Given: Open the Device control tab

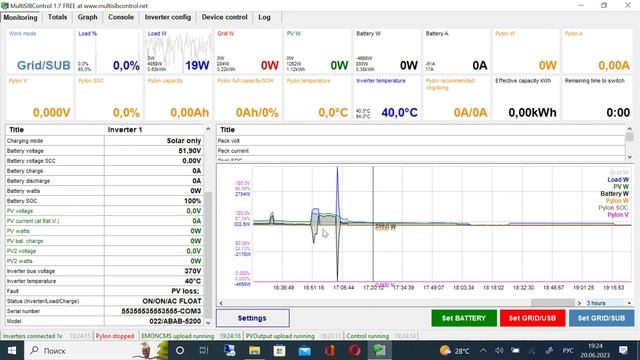Looking at the screenshot, I should pyautogui.click(x=224, y=17).
